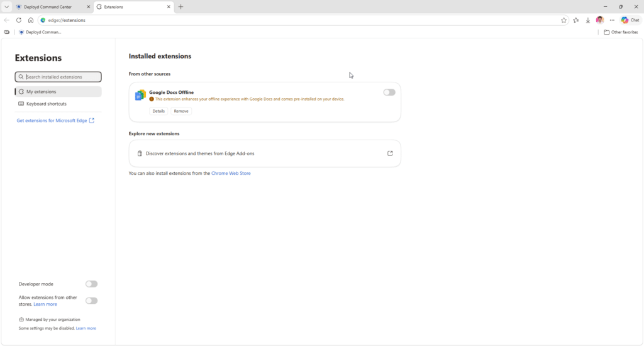Click the site info icon in address bar
The width and height of the screenshot is (644, 346).
pos(43,20)
